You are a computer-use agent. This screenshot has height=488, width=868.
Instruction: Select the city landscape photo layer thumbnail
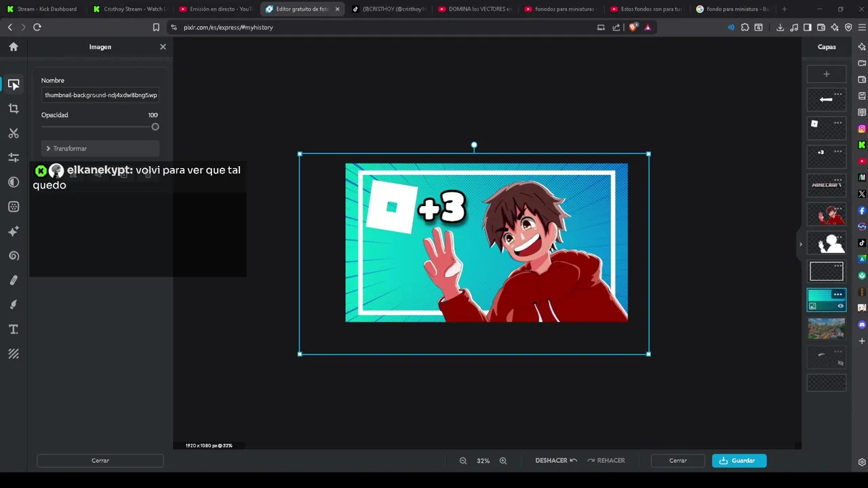pos(826,329)
